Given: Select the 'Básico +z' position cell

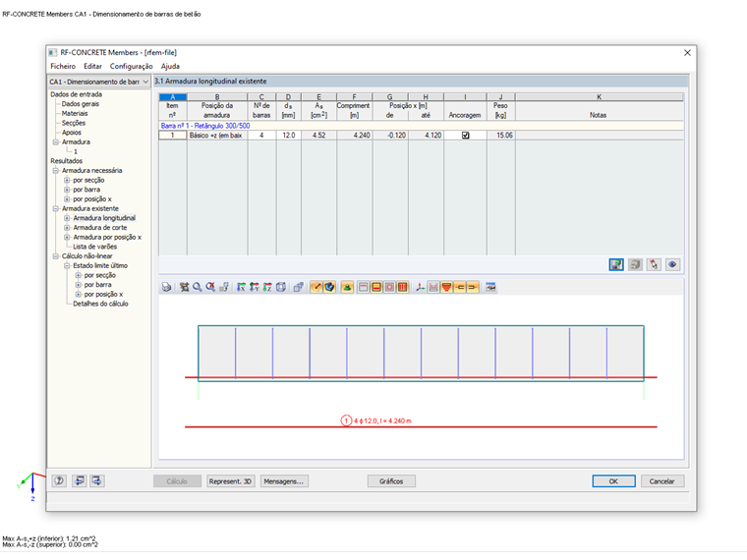Looking at the screenshot, I should (217, 136).
